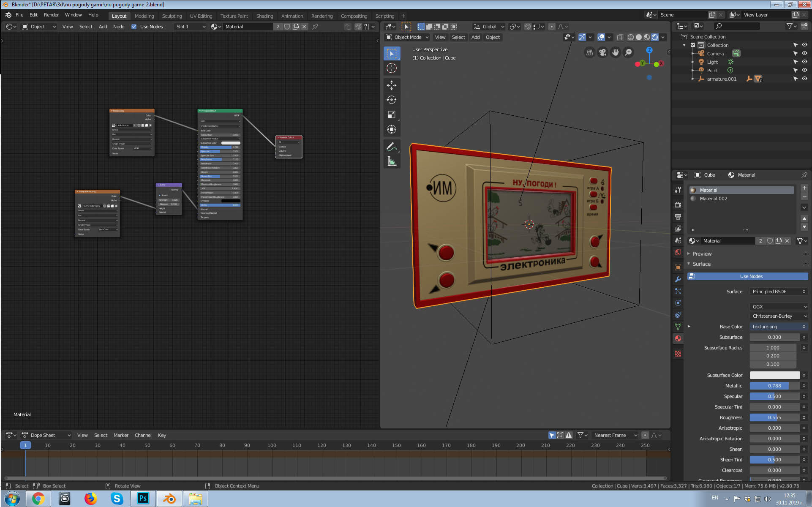Select the Measure ruler tool
The image size is (812, 507).
(392, 161)
